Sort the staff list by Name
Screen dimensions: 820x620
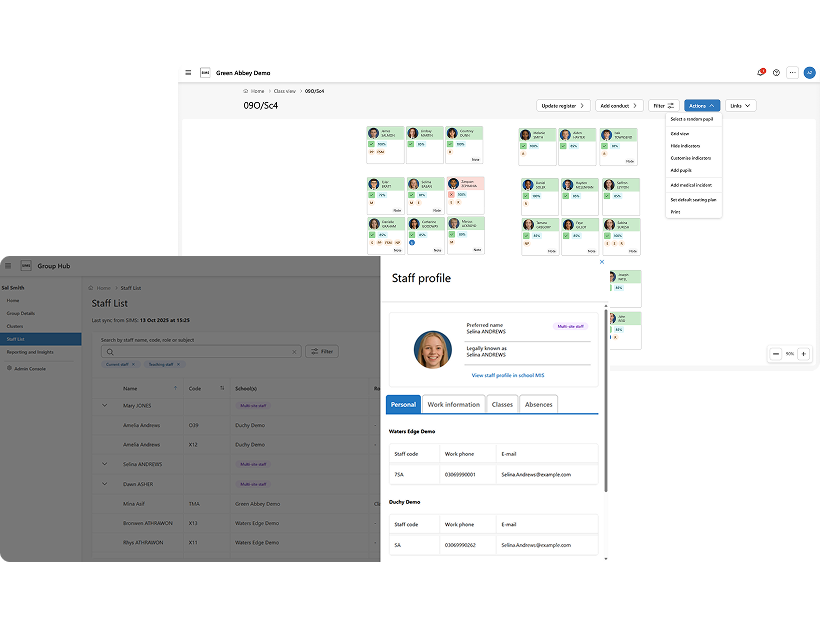coord(175,388)
